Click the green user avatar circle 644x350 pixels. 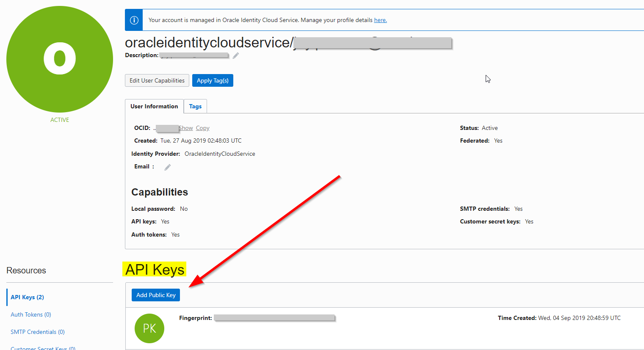(x=60, y=59)
